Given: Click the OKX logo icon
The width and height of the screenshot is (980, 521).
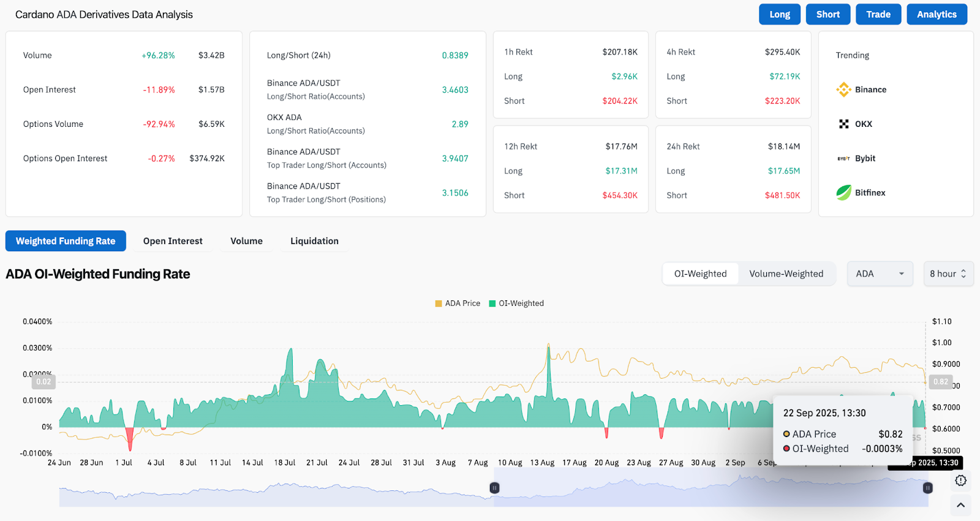Looking at the screenshot, I should click(843, 124).
